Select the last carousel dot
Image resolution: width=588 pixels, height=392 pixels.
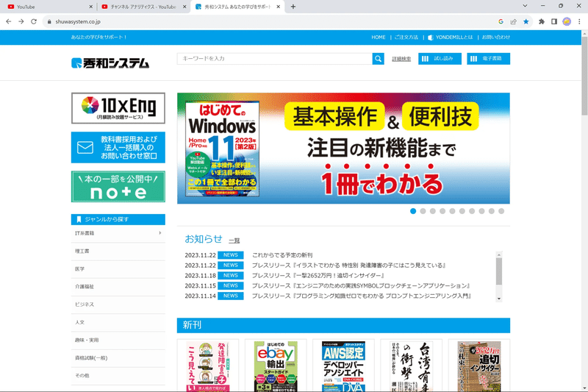tap(501, 211)
